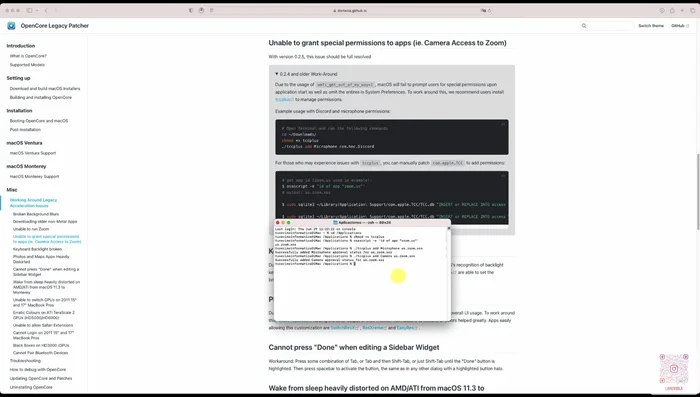Copy the osascript code block via its corner icon
The image size is (700, 397).
503,176
